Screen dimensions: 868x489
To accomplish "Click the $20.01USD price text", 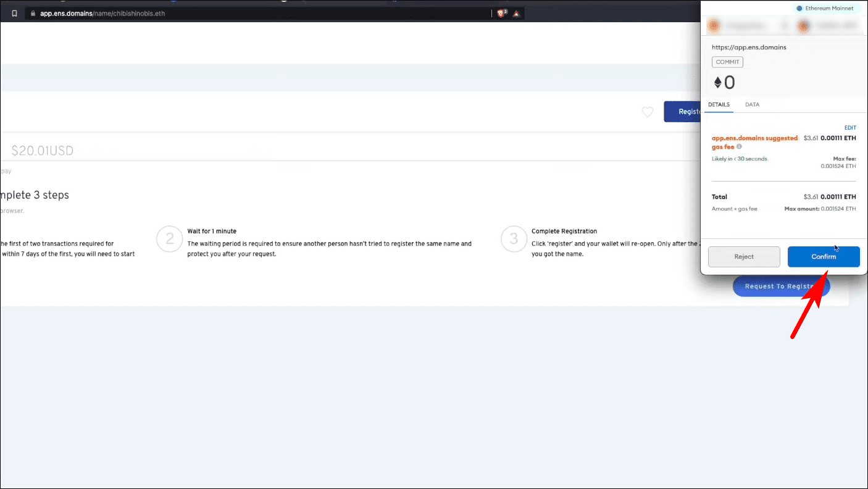I will pos(42,151).
